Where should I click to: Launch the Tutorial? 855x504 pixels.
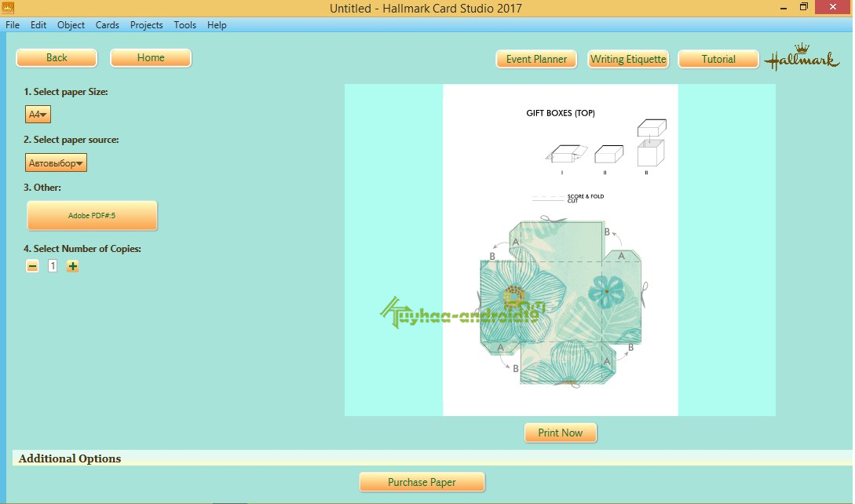pos(718,60)
